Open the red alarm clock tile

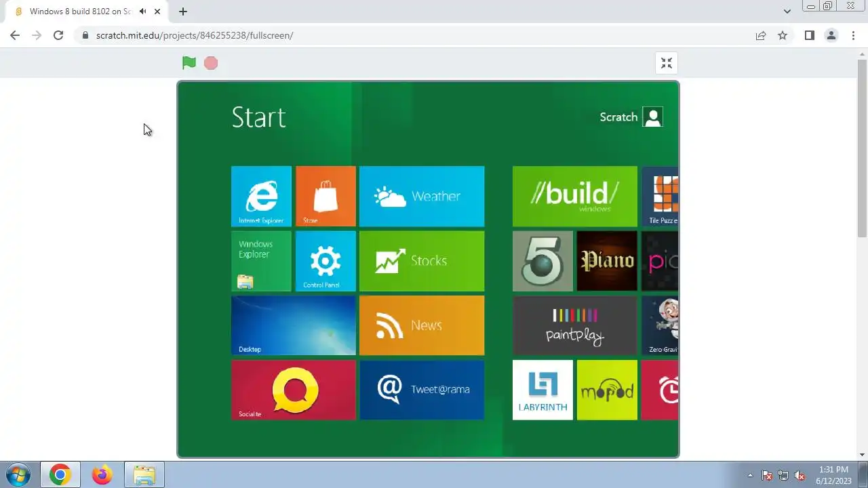660,390
